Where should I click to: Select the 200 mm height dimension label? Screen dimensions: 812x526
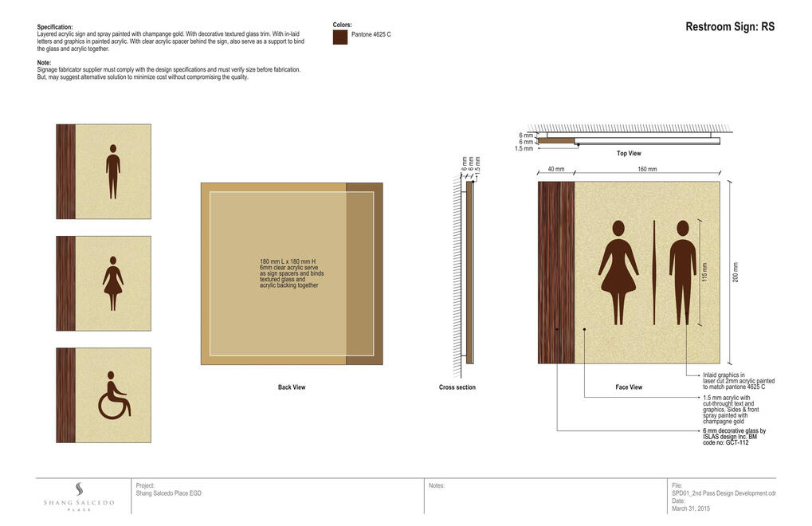[x=736, y=273]
